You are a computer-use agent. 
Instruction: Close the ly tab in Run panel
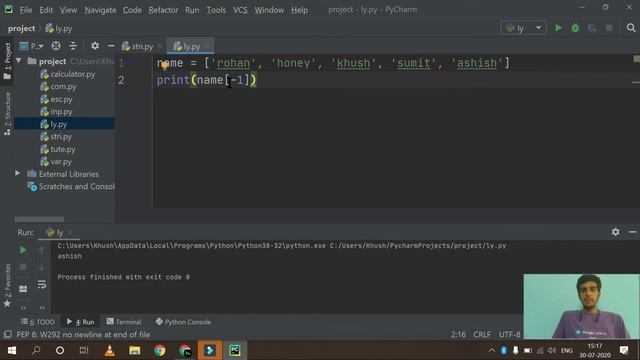coord(70,232)
